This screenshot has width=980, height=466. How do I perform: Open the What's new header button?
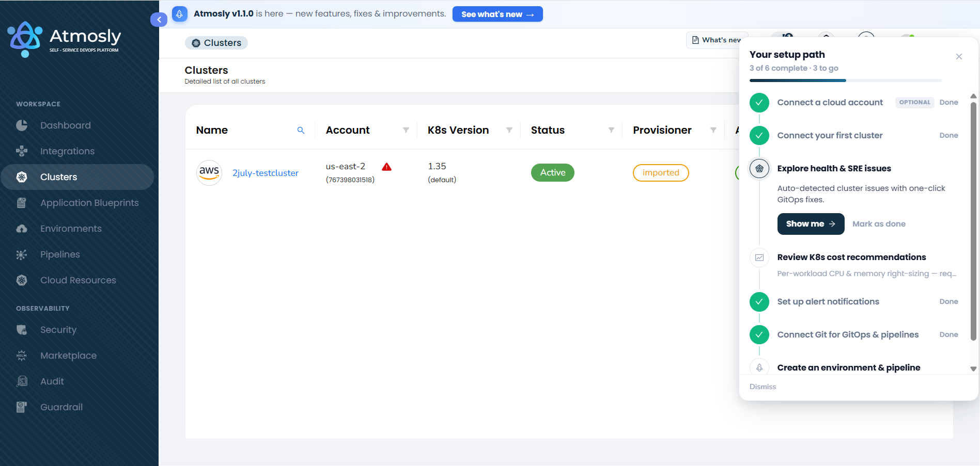(x=717, y=40)
